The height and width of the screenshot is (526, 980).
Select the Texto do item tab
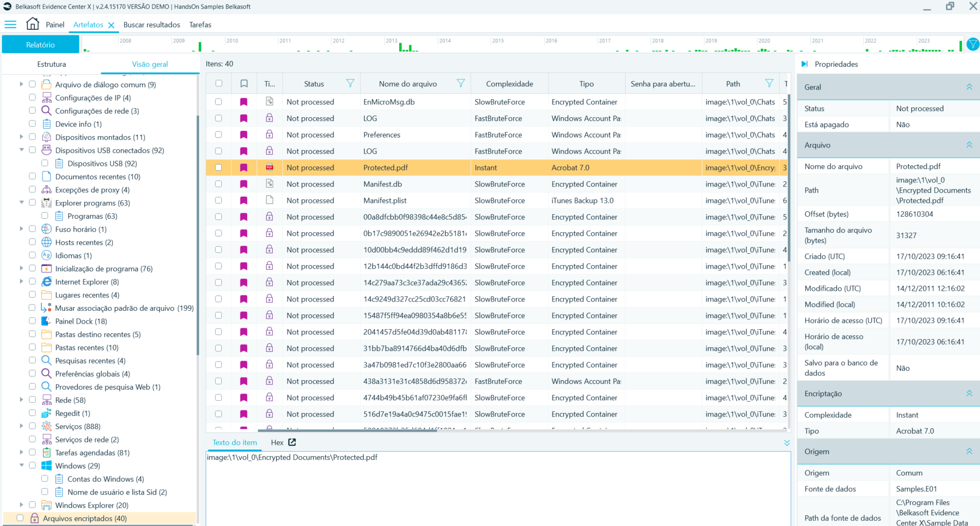(x=235, y=442)
